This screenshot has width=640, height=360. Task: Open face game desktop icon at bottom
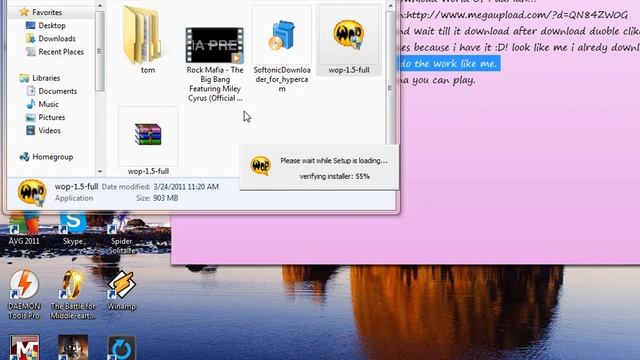[x=73, y=347]
